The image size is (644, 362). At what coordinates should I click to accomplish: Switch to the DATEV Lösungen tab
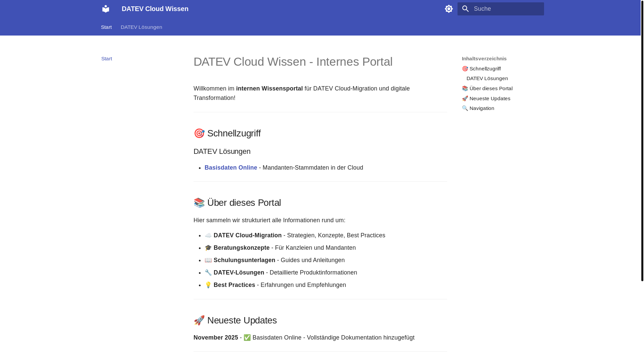click(141, 27)
